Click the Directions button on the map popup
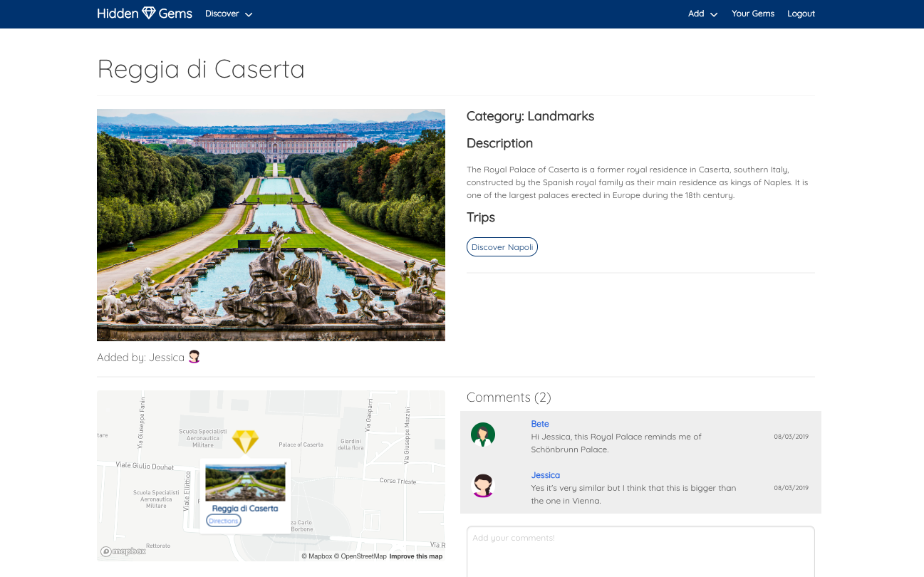 224,520
